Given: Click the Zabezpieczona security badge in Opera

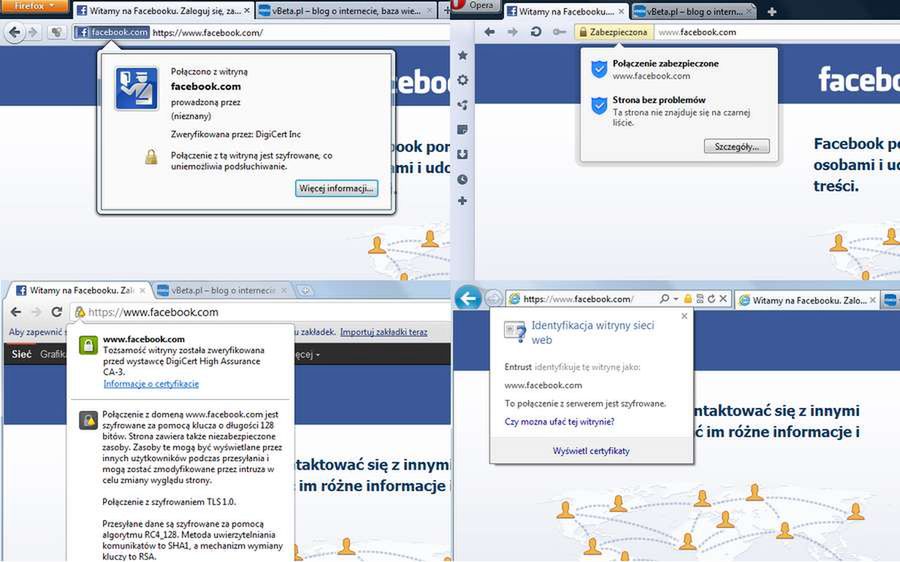Looking at the screenshot, I should click(613, 32).
